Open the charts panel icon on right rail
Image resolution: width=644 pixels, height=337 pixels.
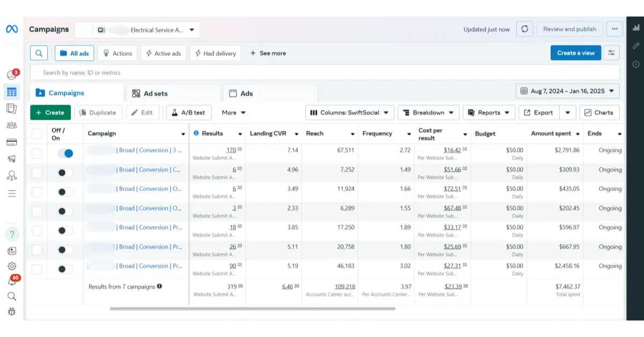[x=636, y=27]
